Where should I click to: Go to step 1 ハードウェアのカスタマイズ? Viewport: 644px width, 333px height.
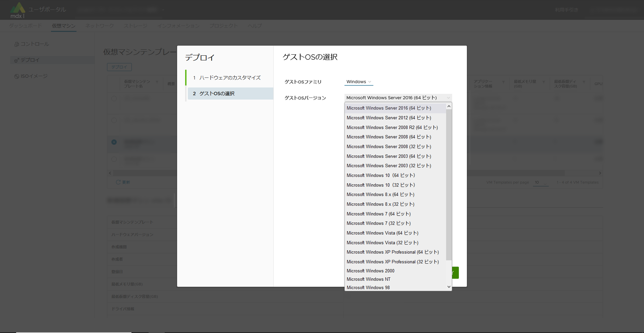(x=230, y=78)
